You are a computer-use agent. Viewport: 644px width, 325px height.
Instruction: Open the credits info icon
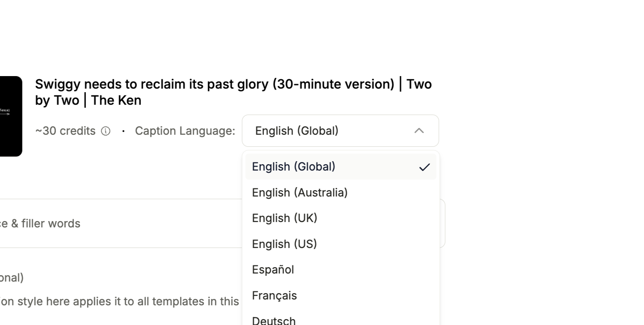point(106,131)
